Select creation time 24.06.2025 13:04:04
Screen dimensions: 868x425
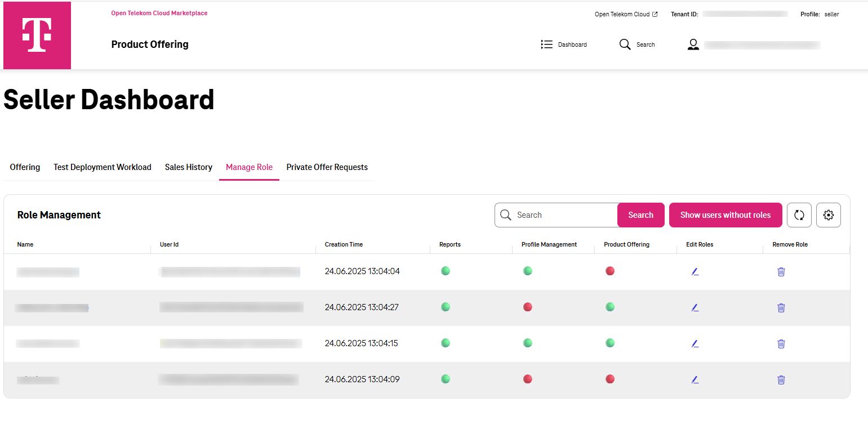362,271
